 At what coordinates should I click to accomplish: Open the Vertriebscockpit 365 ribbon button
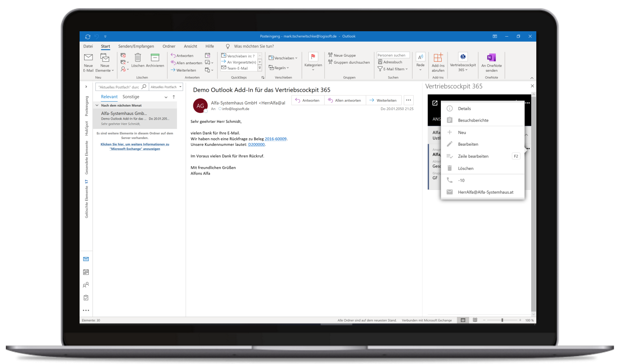tap(463, 62)
